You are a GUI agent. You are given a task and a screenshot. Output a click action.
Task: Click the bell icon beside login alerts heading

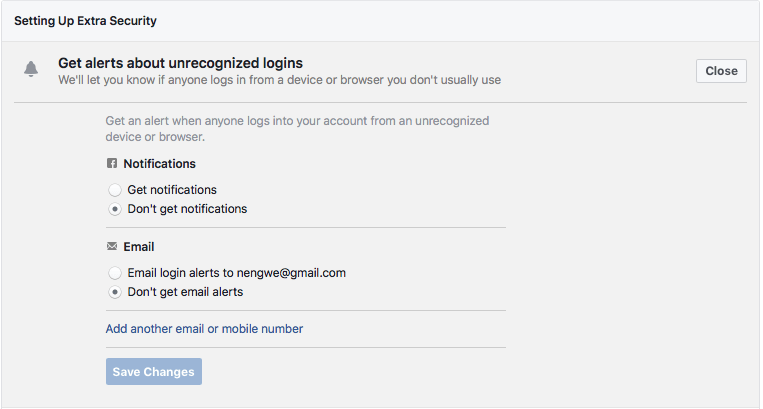tap(31, 69)
